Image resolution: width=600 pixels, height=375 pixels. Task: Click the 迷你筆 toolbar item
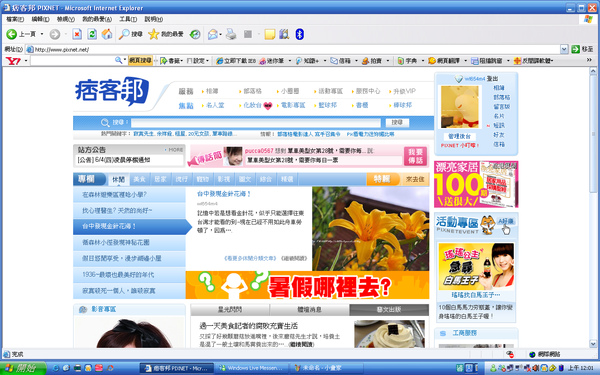pos(271,61)
